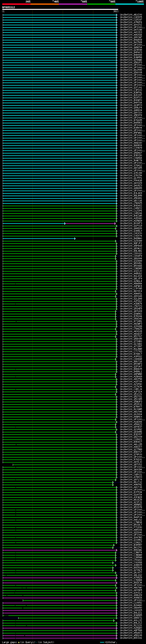Click the short cyan alignment bar for UniRef100_B4DNA0
This screenshot has width=146, height=644.
(x=39, y=239)
